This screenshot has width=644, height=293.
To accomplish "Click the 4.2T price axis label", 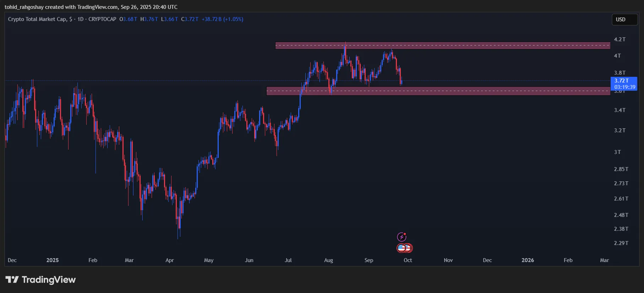I will click(x=620, y=39).
